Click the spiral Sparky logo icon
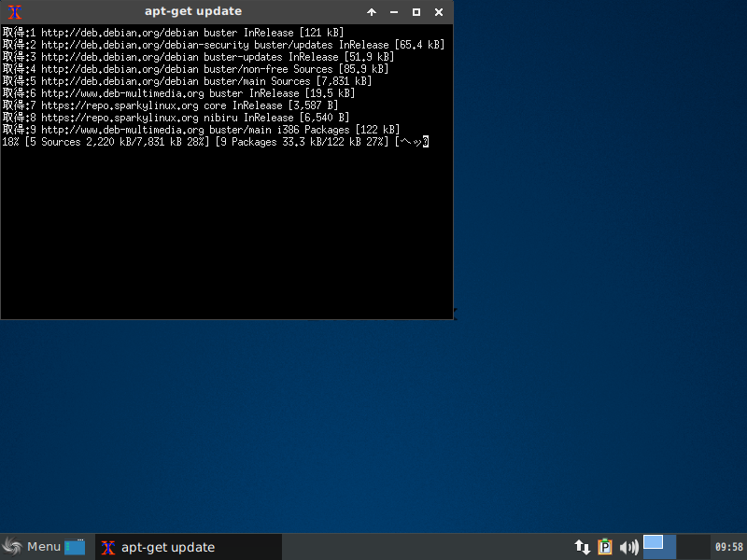This screenshot has height=560, width=747. 12,547
